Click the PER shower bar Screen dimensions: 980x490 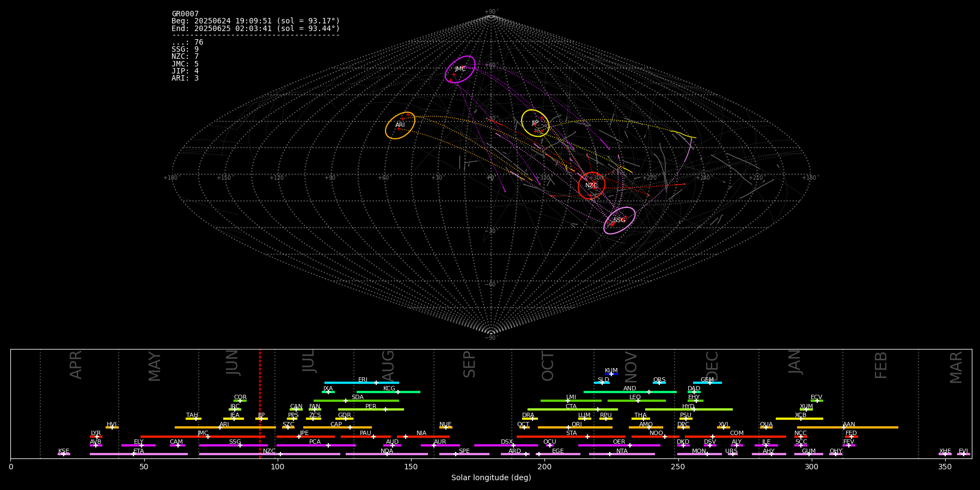tap(371, 409)
